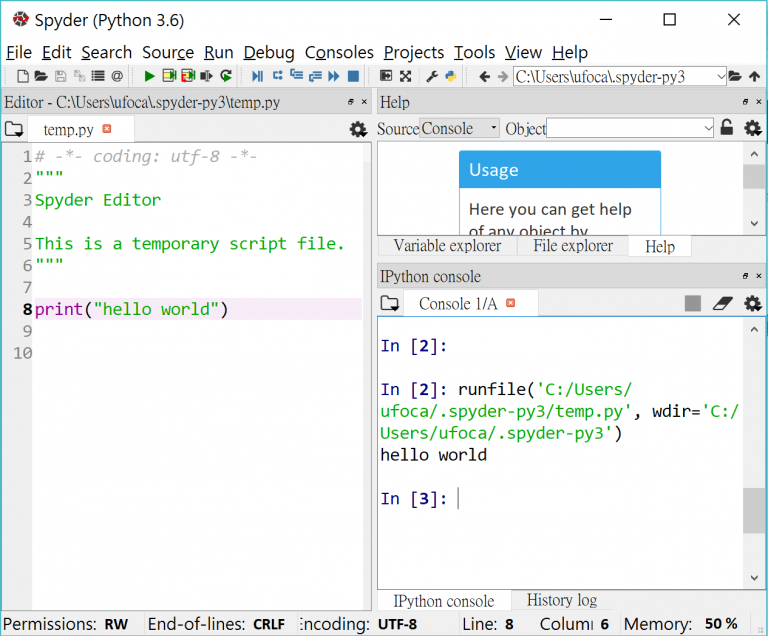Toggle fullscreen mode icon in toolbar

(x=405, y=76)
